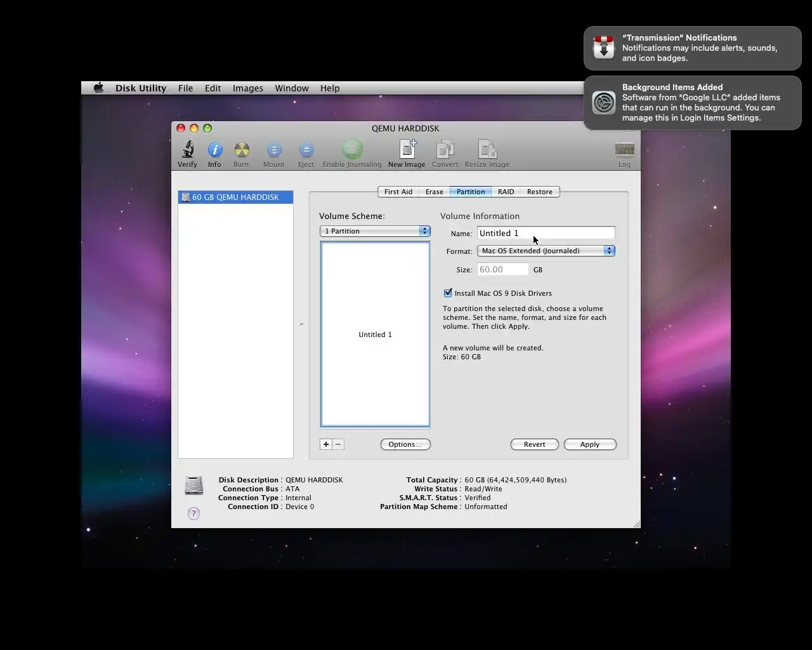Image resolution: width=812 pixels, height=650 pixels.
Task: Open the Volume Scheme dropdown
Action: pos(375,231)
